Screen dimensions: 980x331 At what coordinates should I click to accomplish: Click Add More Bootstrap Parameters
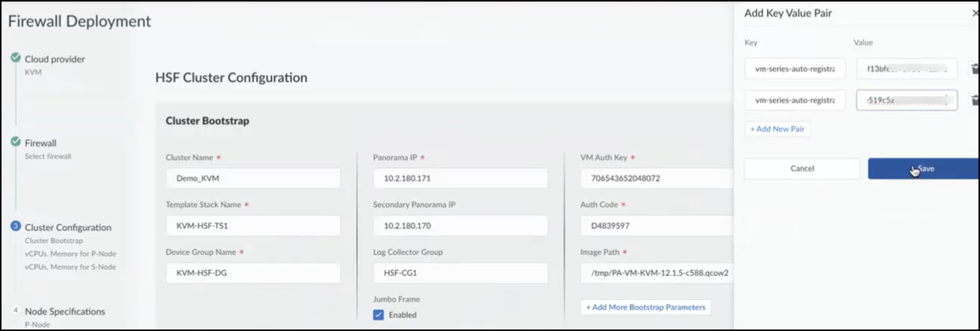[x=646, y=307]
